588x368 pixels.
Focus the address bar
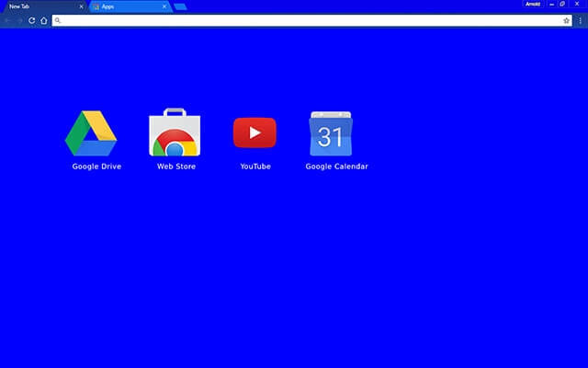(x=312, y=20)
